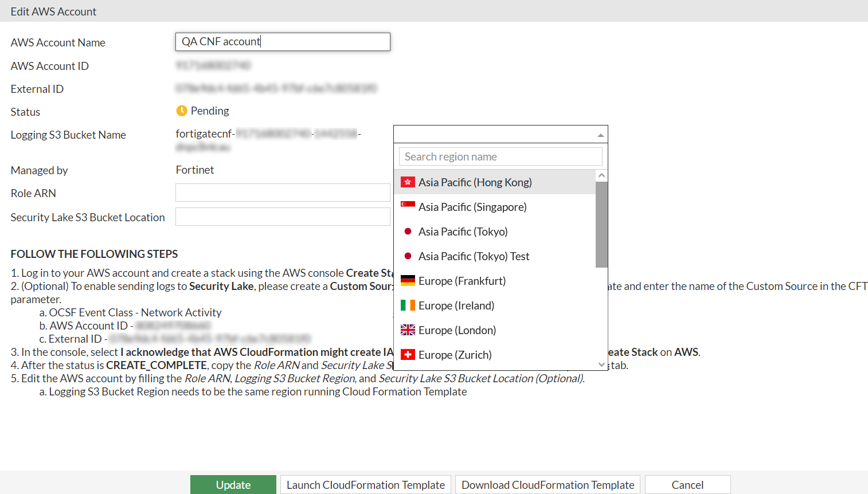Click the UK flag next to Europe (London)
868x494 pixels.
pyautogui.click(x=408, y=330)
